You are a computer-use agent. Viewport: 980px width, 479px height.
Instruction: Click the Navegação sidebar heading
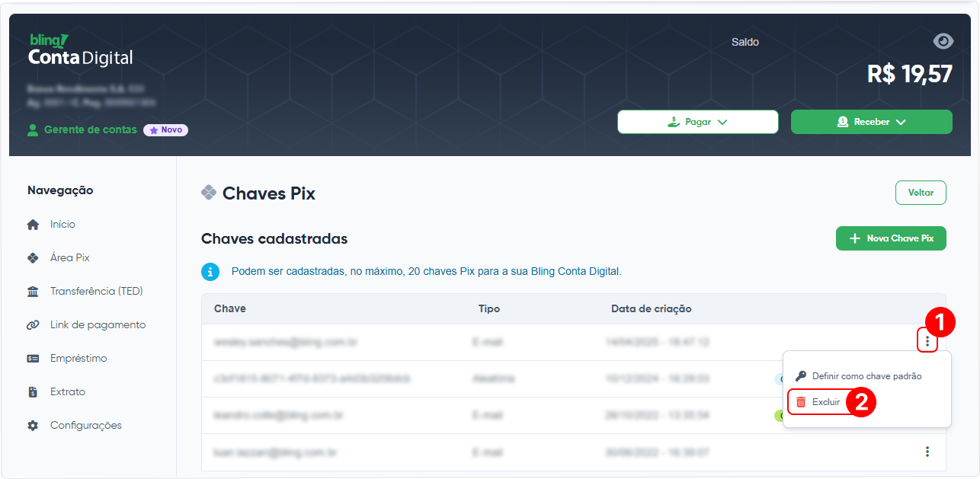pos(60,190)
